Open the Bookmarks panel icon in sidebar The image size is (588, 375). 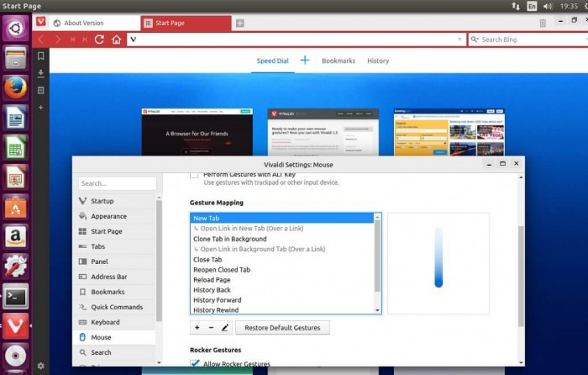tap(41, 56)
